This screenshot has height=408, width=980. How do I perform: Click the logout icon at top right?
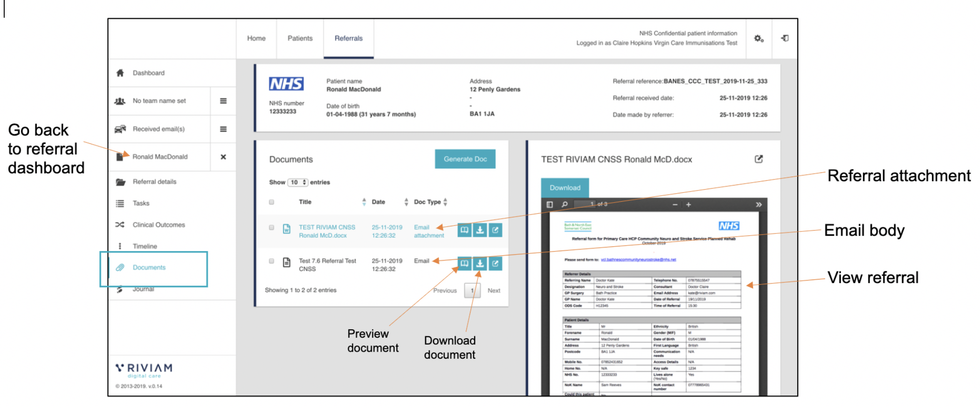[x=785, y=39]
